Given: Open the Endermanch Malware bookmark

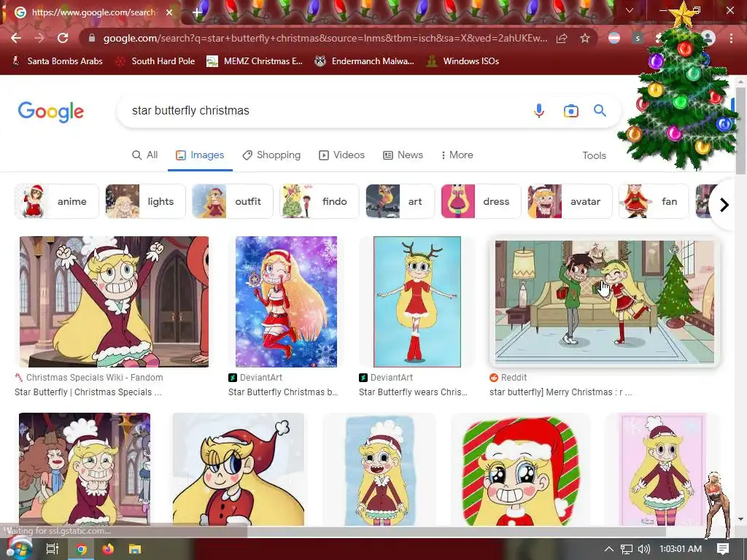Looking at the screenshot, I should pos(364,61).
